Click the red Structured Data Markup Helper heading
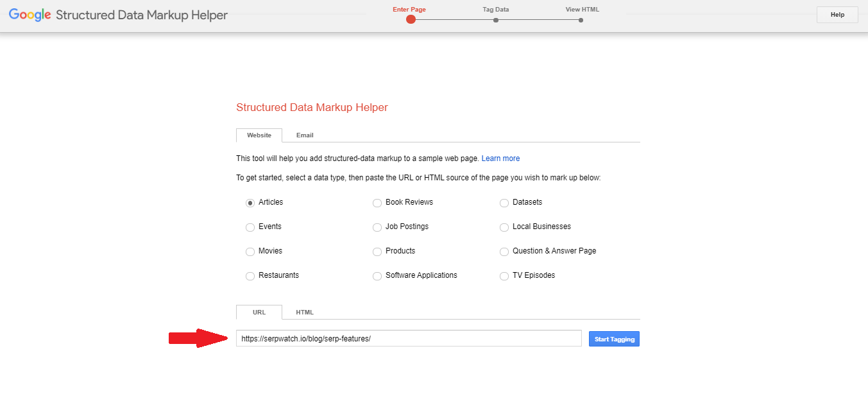The height and width of the screenshot is (403, 868). click(x=312, y=108)
